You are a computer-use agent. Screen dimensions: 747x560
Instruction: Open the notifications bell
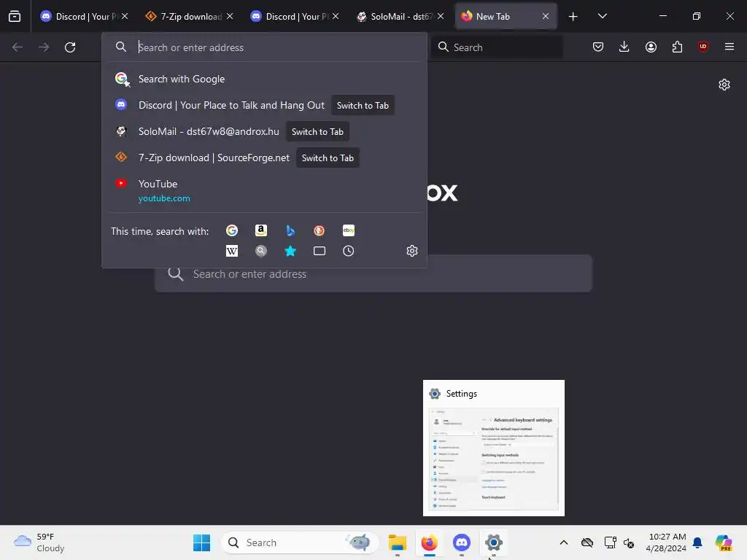pos(697,542)
